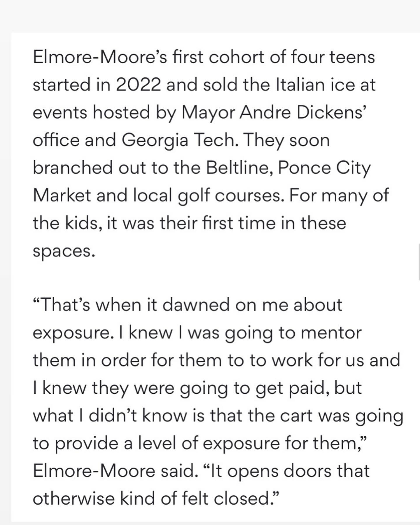Image resolution: width=420 pixels, height=525 pixels.
Task: Click the word "Market" before "and local"
Action: [62, 196]
